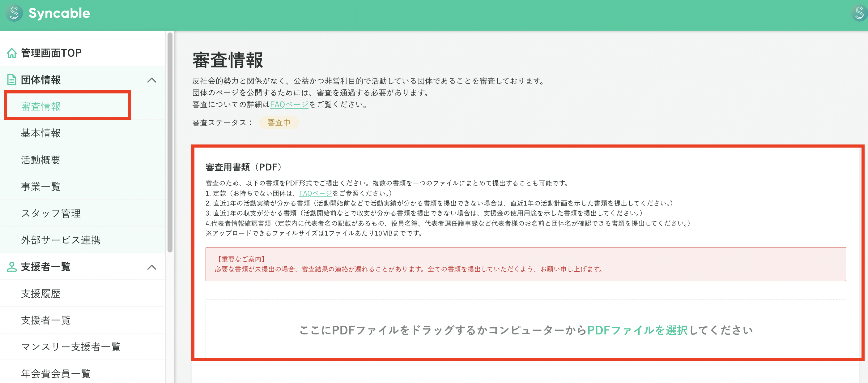Collapse the 団体情報 section chevron
This screenshot has width=868, height=383.
click(x=152, y=80)
